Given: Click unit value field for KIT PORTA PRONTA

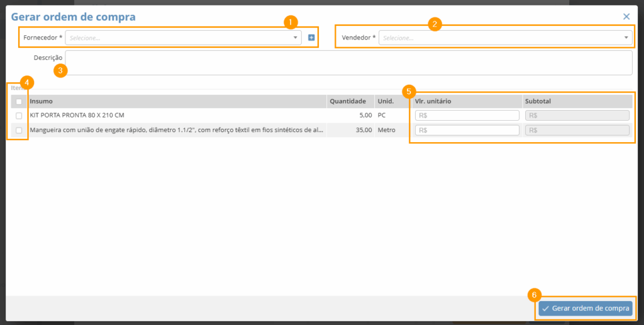Looking at the screenshot, I should 467,116.
